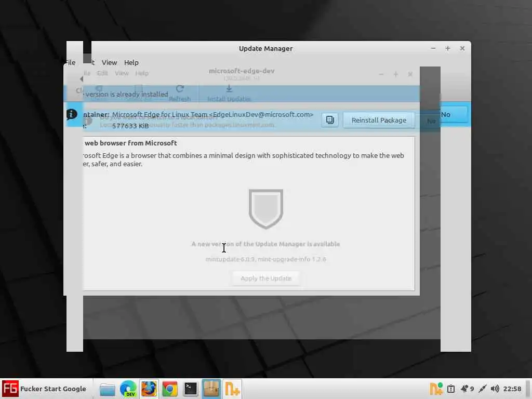This screenshot has width=532, height=399.
Task: Open the clipboard tray icon
Action: pos(451,389)
